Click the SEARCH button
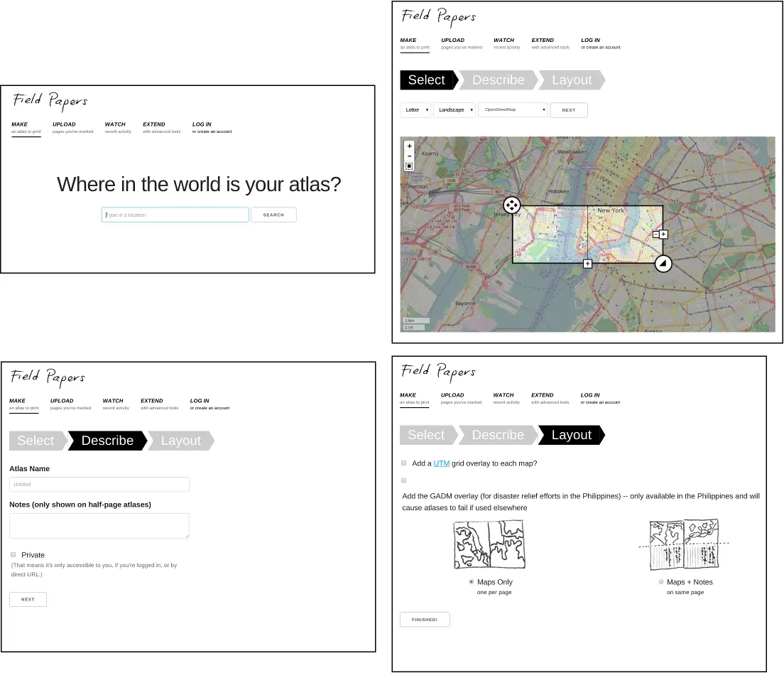784x673 pixels. (x=273, y=215)
